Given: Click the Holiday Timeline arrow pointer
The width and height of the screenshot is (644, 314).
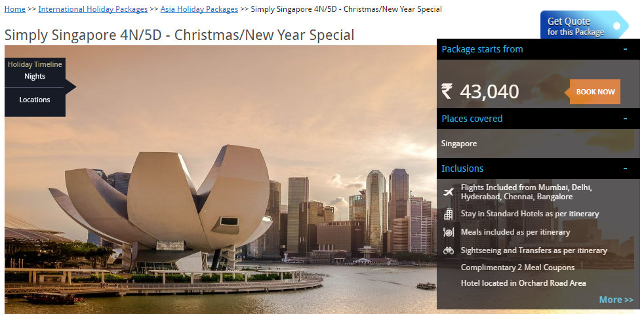Looking at the screenshot, I should pos(71,87).
